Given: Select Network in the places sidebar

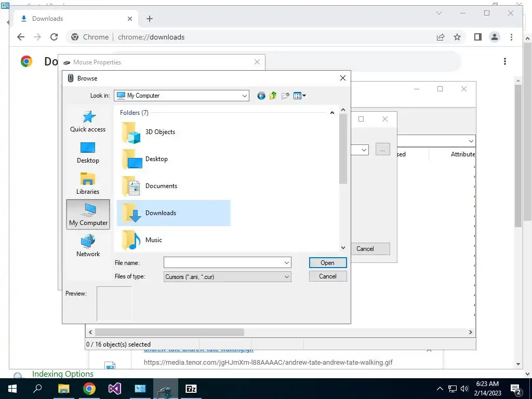Looking at the screenshot, I should click(x=88, y=246).
